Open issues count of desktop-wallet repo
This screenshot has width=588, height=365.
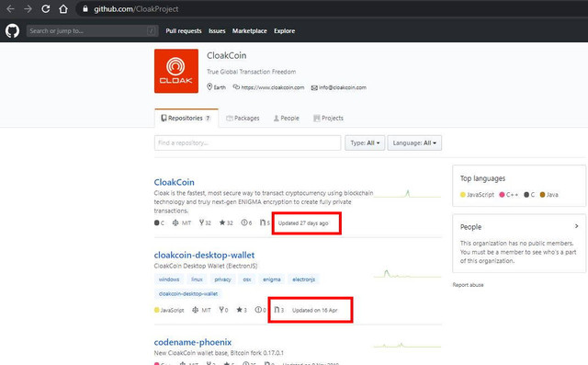point(260,310)
